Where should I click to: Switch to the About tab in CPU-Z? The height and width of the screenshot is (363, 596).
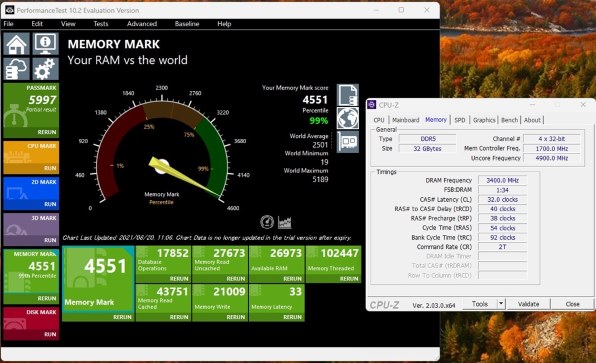[x=532, y=120]
